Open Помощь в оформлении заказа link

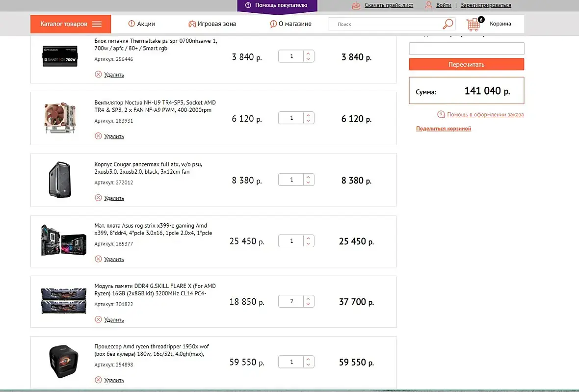(x=485, y=114)
